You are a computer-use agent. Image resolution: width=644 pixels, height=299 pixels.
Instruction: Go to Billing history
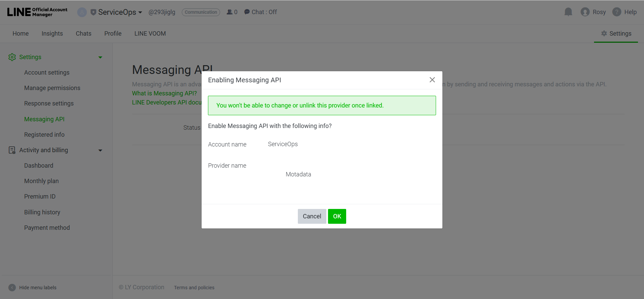[x=42, y=212]
